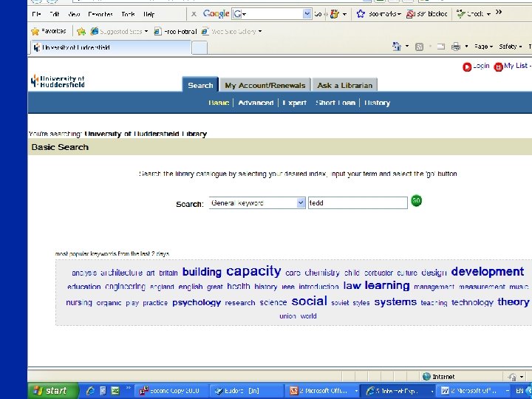Open the General keyword index dropdown
532x399 pixels.
click(257, 203)
